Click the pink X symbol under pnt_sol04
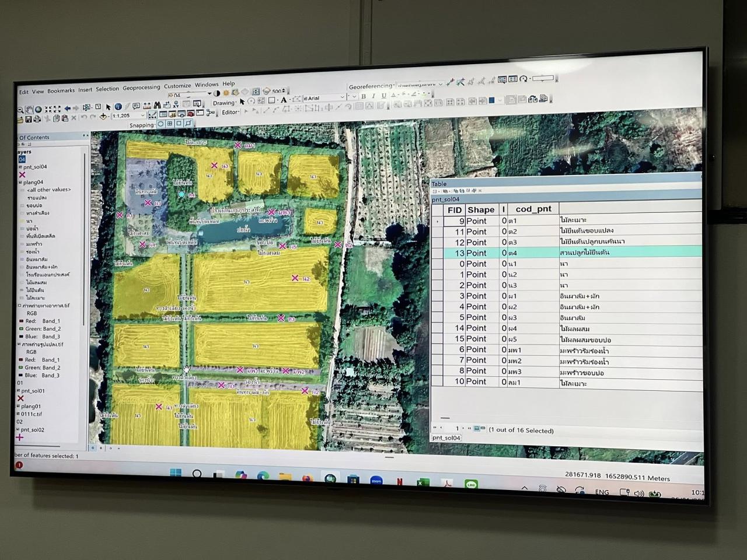 22,174
